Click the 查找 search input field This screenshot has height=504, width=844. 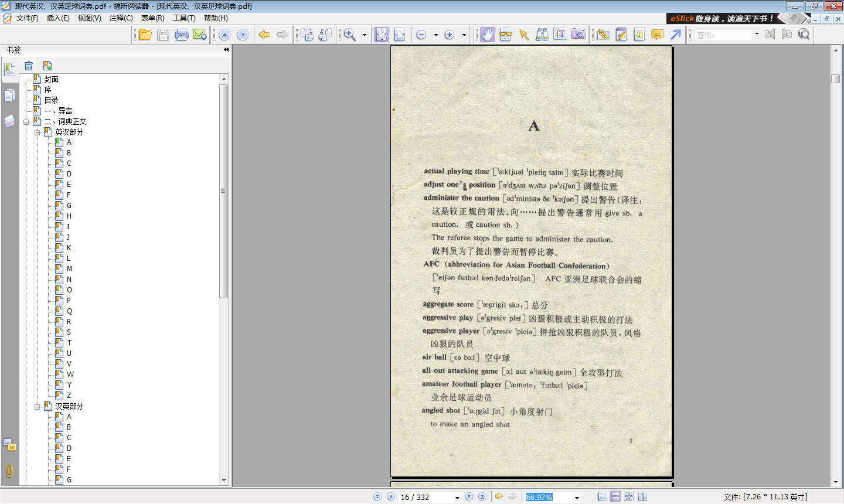(x=723, y=35)
